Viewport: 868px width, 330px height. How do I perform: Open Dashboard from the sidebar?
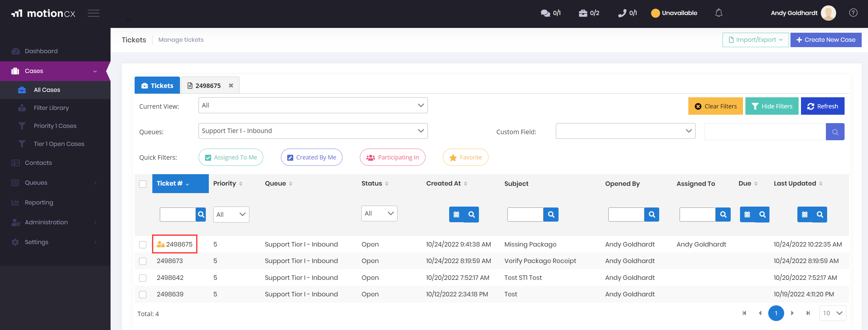click(x=55, y=51)
